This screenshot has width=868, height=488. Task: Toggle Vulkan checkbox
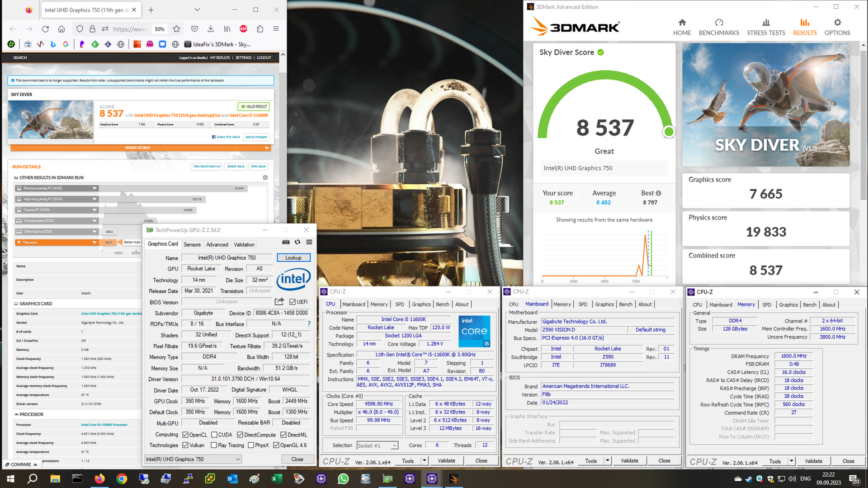185,445
